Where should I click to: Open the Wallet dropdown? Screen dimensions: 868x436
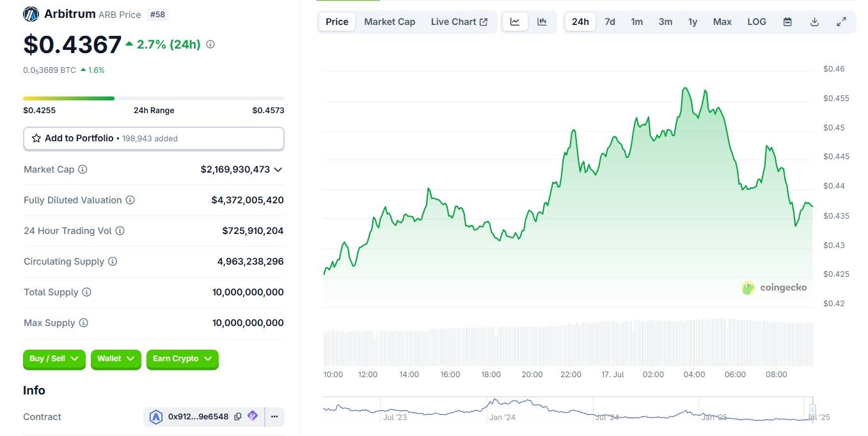point(116,359)
